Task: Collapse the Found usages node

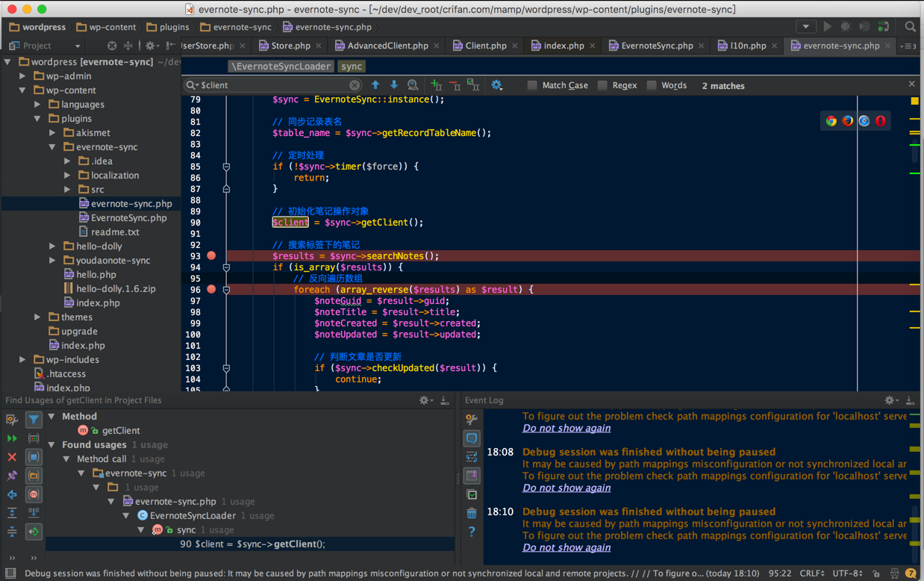Action: point(51,445)
